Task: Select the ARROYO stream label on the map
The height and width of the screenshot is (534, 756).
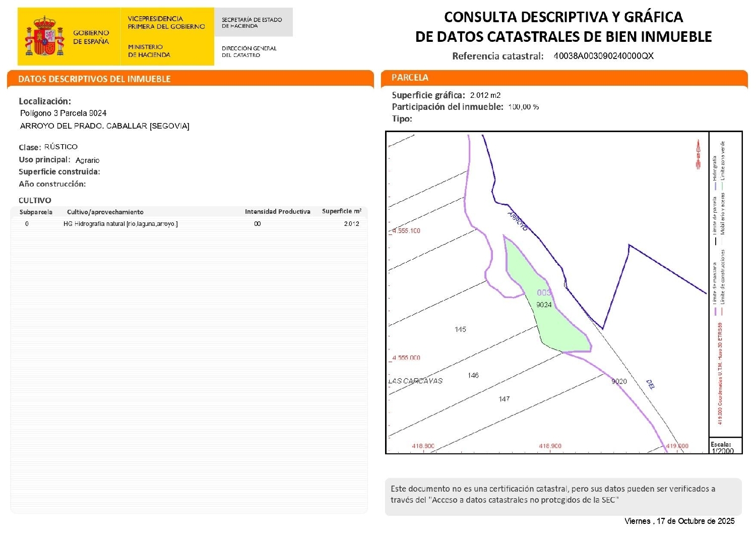Action: click(x=517, y=222)
